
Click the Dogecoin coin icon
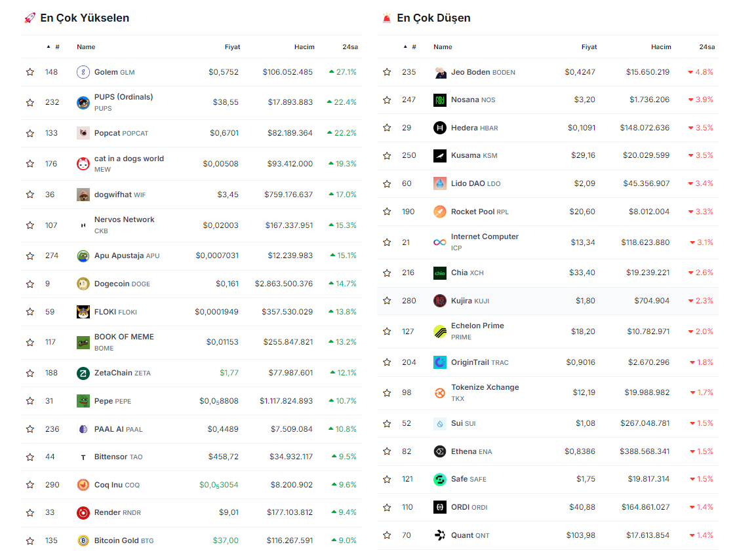[83, 284]
